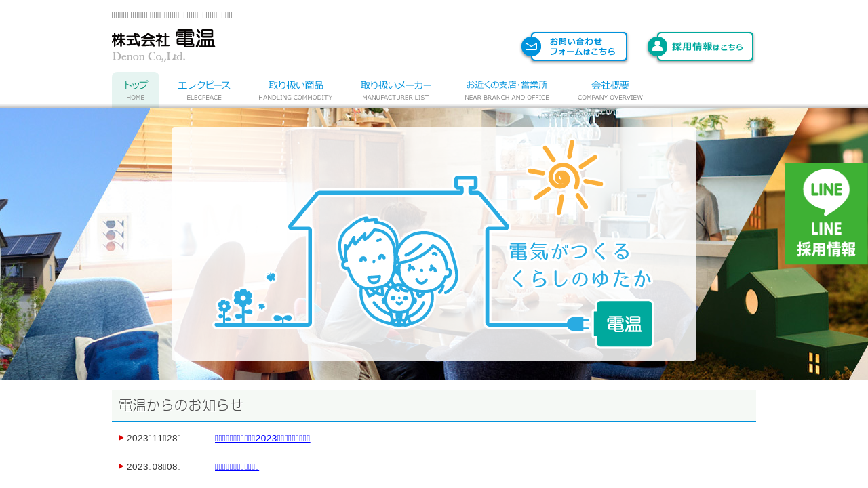This screenshot has width=868, height=488.
Task: Click the red arrow beside 2023-11-28 entry
Action: coord(121,438)
